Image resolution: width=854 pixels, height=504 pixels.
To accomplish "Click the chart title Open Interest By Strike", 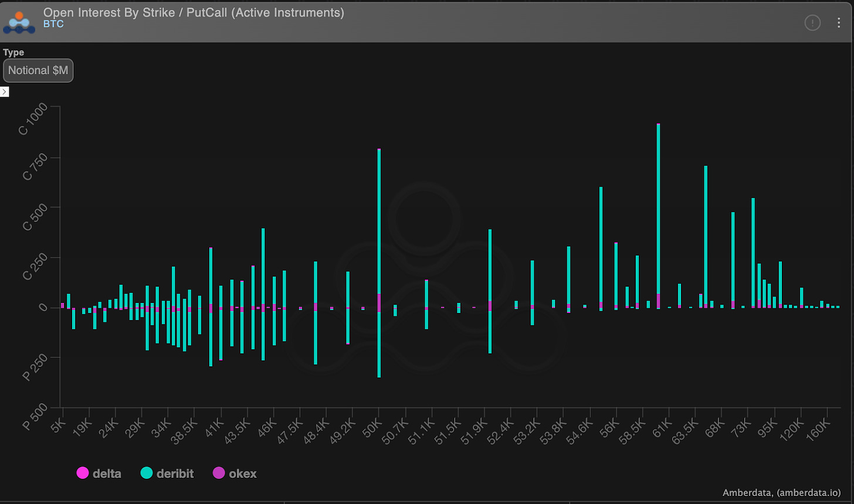I will [x=194, y=12].
